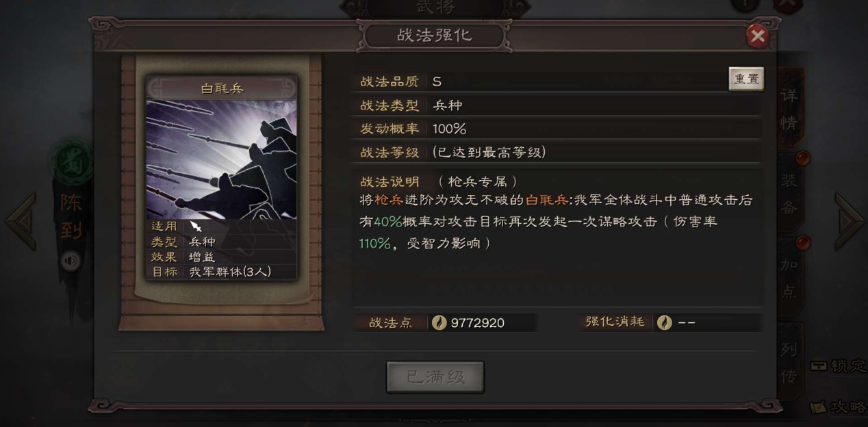Image resolution: width=868 pixels, height=427 pixels.
Task: Open the 装备 equipment tab
Action: tap(789, 193)
